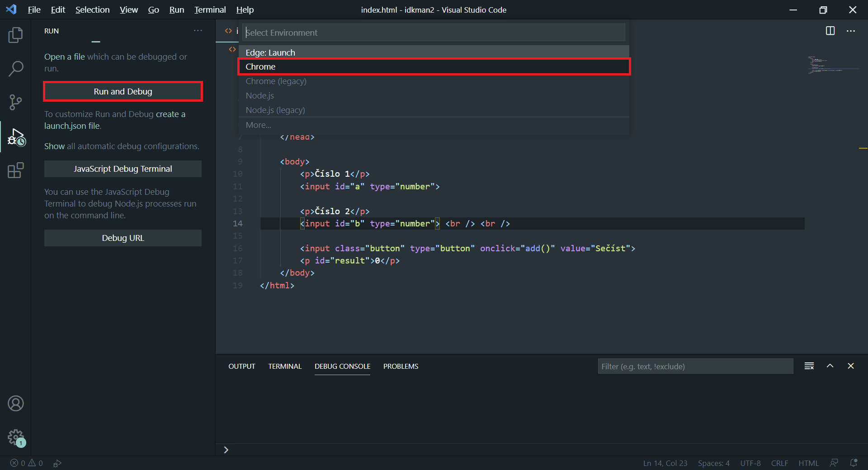Open the Manage settings gear icon
The image size is (868, 470).
16,437
